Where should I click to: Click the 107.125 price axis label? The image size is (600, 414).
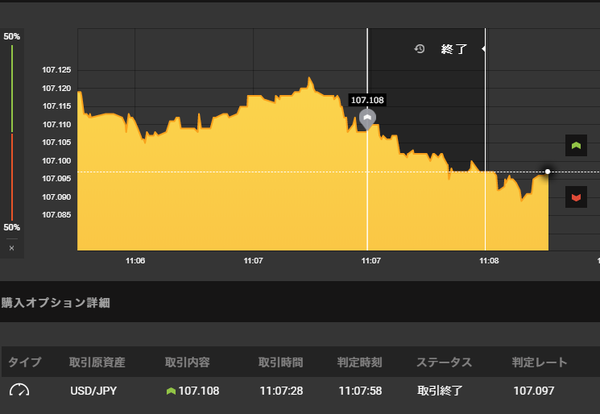57,70
